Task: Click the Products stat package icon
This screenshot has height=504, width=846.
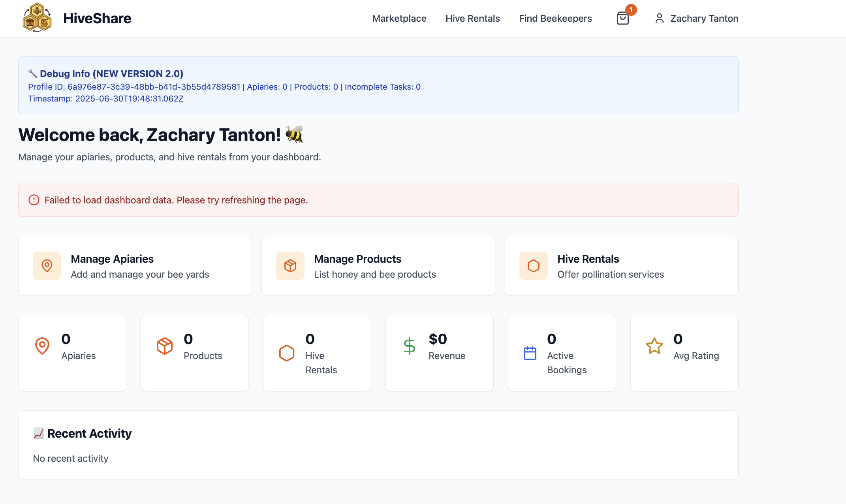Action: (x=165, y=346)
